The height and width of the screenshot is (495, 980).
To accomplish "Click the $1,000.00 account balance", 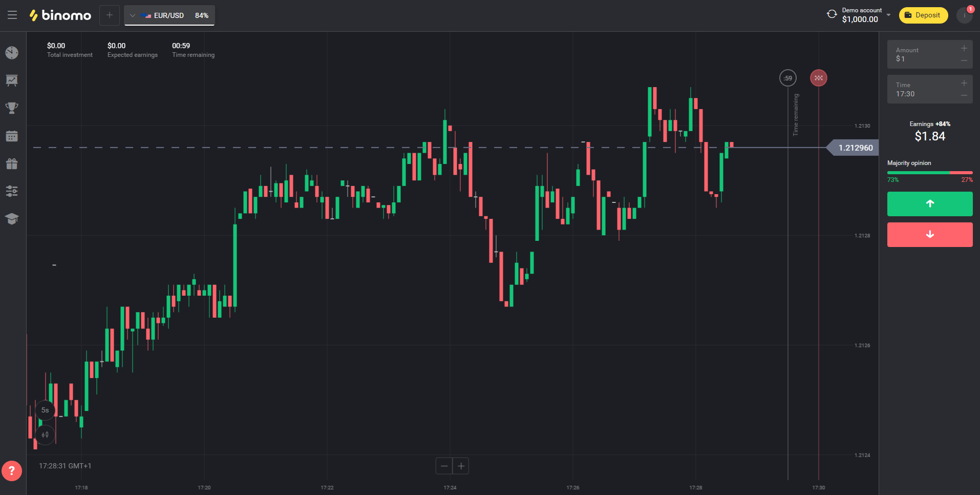I will pyautogui.click(x=860, y=19).
